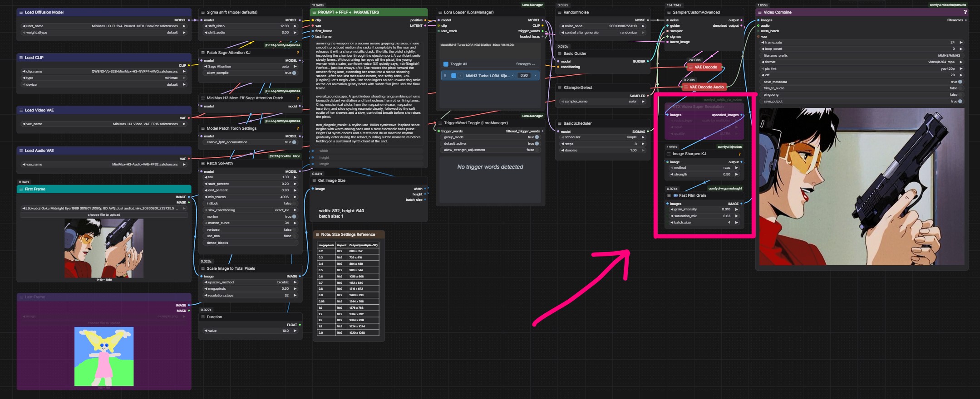Screen dimensions: 980x399
Task: Click the Lora-Manager badge above Lora Loader
Action: 532,5
